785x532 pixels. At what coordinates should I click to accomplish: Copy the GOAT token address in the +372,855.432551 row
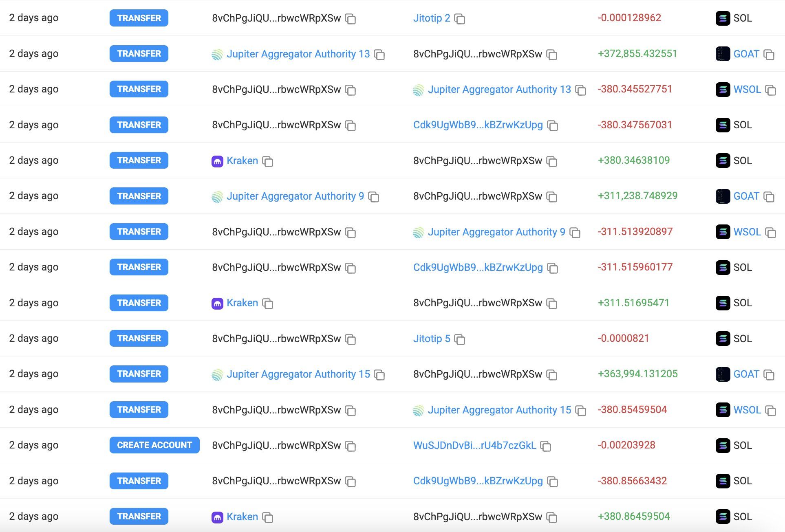(x=769, y=54)
